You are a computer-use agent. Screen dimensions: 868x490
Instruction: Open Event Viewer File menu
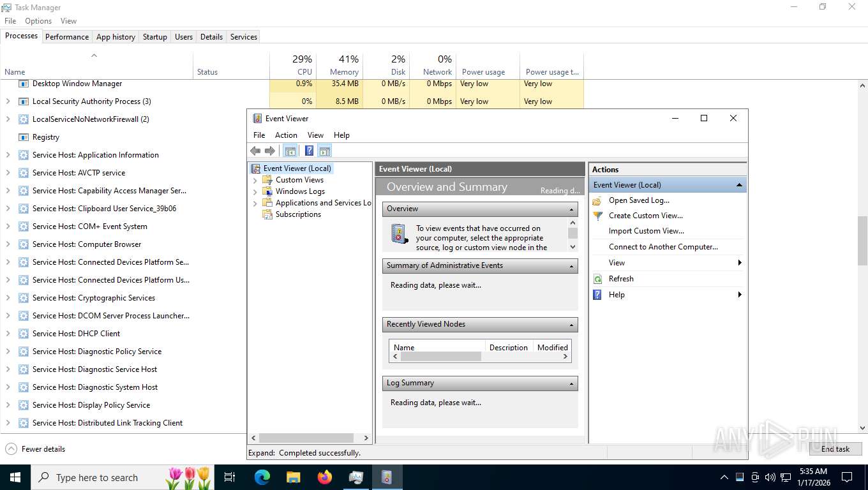(x=259, y=135)
